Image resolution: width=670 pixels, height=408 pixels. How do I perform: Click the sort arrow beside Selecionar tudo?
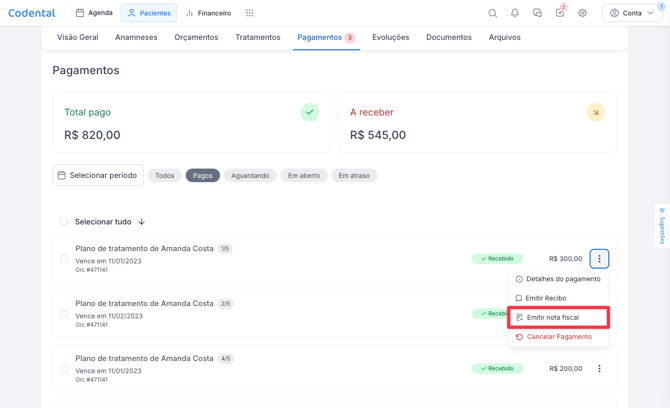141,222
